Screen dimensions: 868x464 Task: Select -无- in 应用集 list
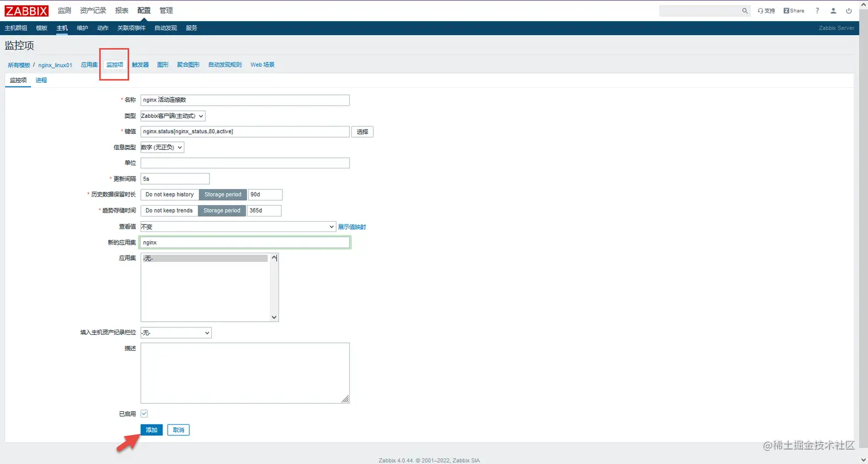click(x=204, y=258)
